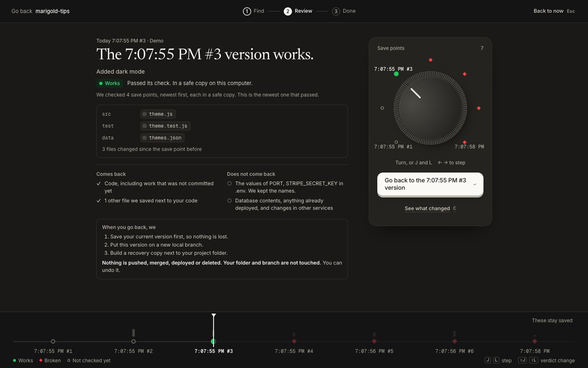This screenshot has height=368, width=588.
Task: Click the rotary dial knob
Action: click(x=430, y=108)
